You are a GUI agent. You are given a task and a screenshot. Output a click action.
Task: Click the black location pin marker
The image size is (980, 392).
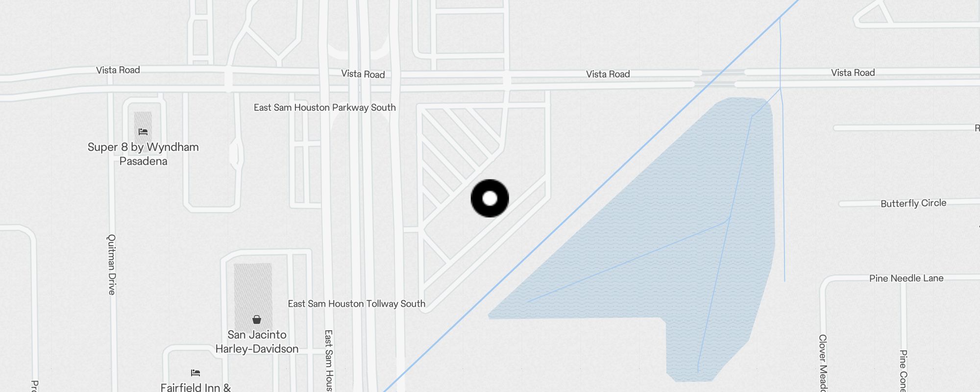pyautogui.click(x=490, y=198)
